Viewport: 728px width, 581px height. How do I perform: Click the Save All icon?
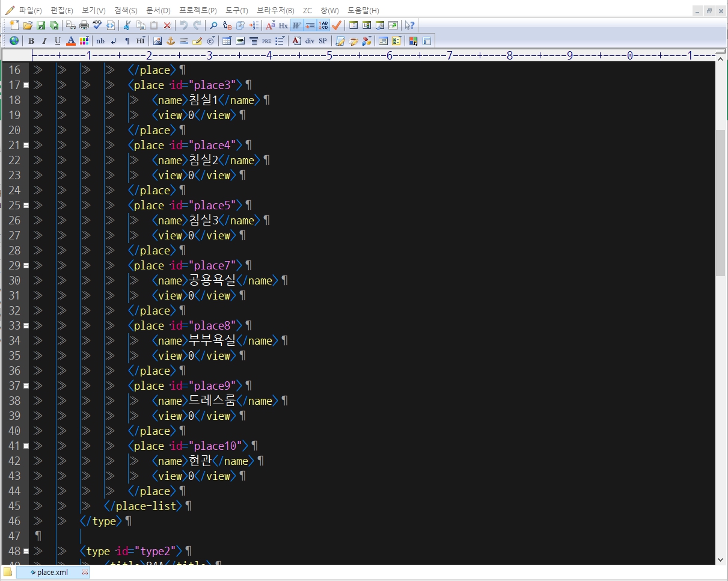[54, 25]
